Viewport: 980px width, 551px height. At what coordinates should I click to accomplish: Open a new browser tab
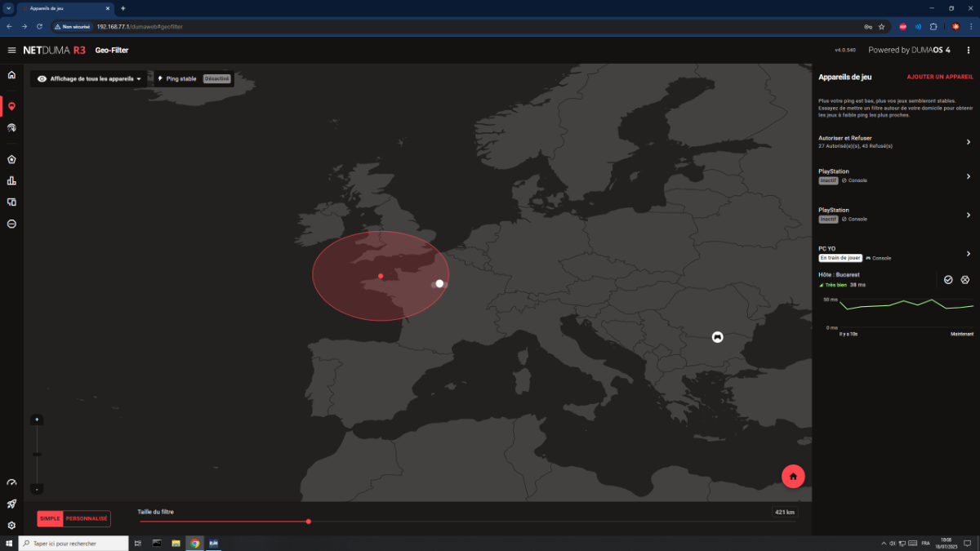pyautogui.click(x=123, y=7)
